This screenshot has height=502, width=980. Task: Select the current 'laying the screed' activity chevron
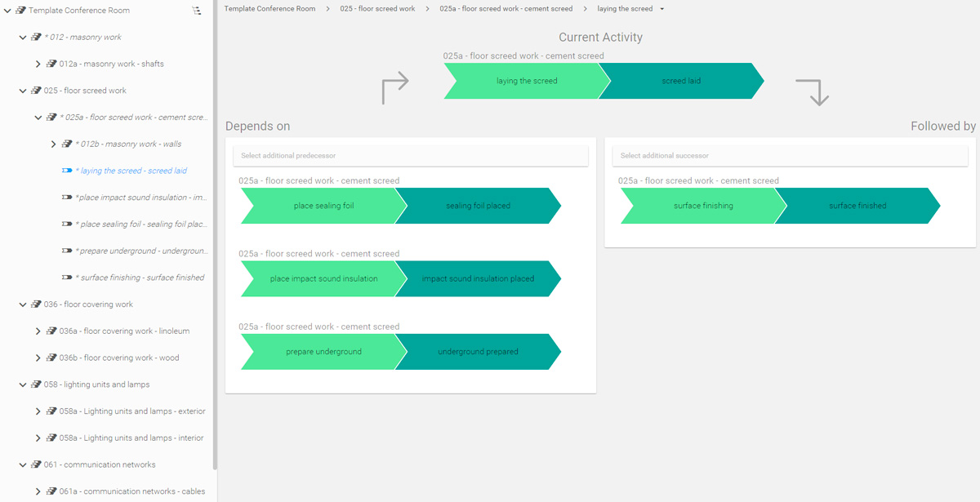coord(527,81)
